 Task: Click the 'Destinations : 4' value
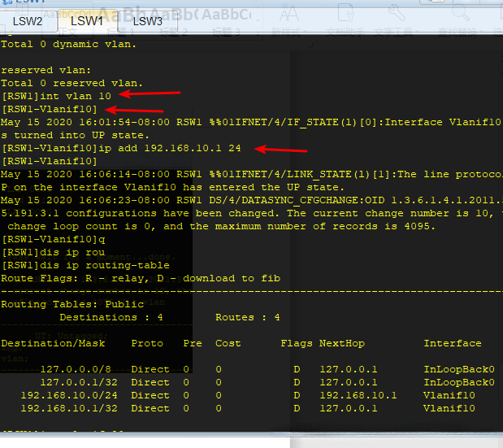point(111,317)
